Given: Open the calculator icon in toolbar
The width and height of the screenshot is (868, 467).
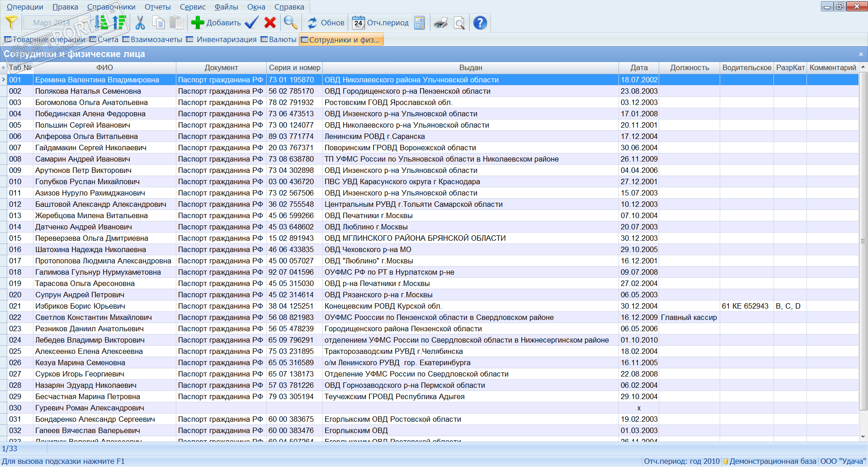Looking at the screenshot, I should click(420, 23).
